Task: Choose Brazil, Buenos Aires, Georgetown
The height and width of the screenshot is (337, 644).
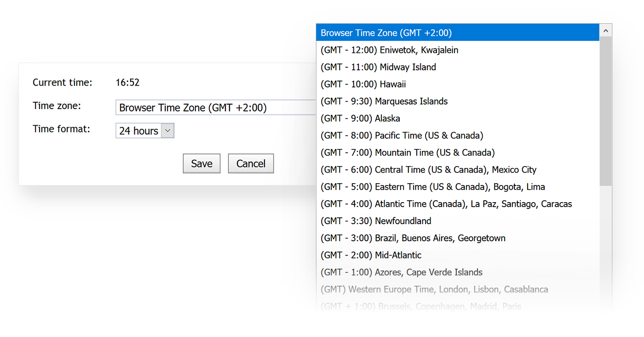Action: [413, 238]
